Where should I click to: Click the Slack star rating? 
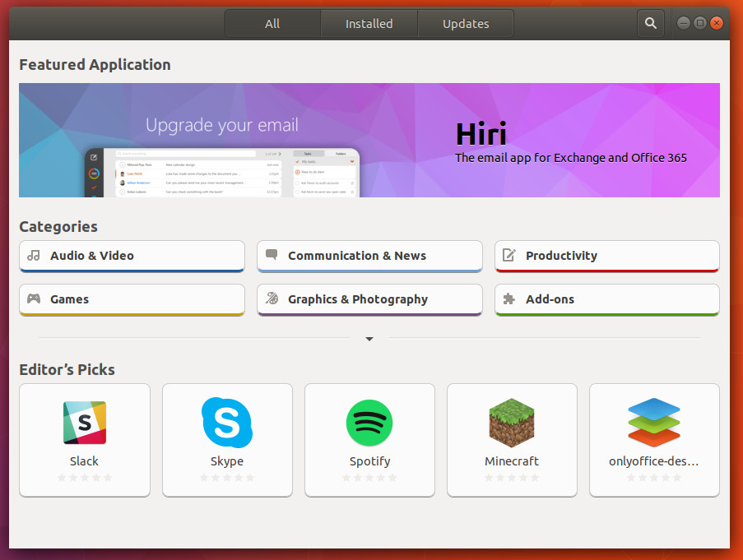[85, 478]
